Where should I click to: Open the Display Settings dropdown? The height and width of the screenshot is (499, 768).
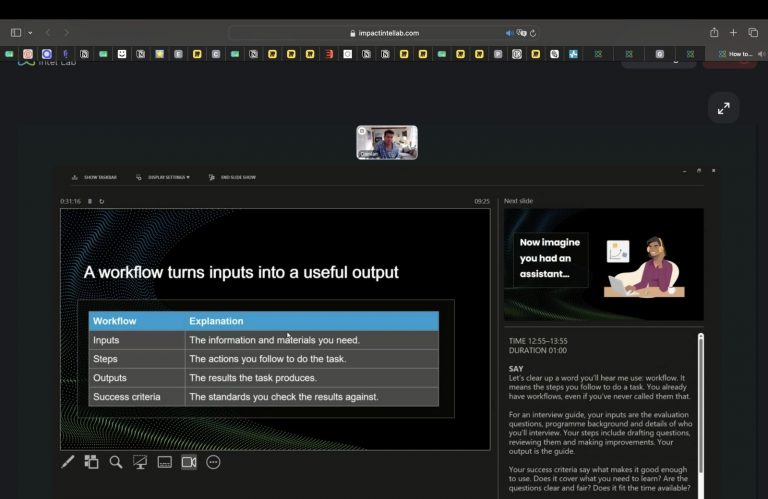point(163,177)
